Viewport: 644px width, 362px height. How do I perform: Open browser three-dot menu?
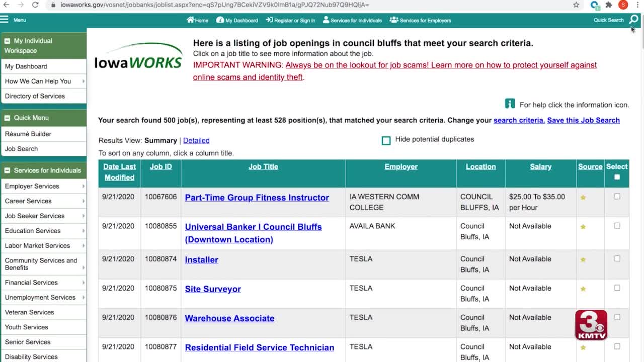636,5
